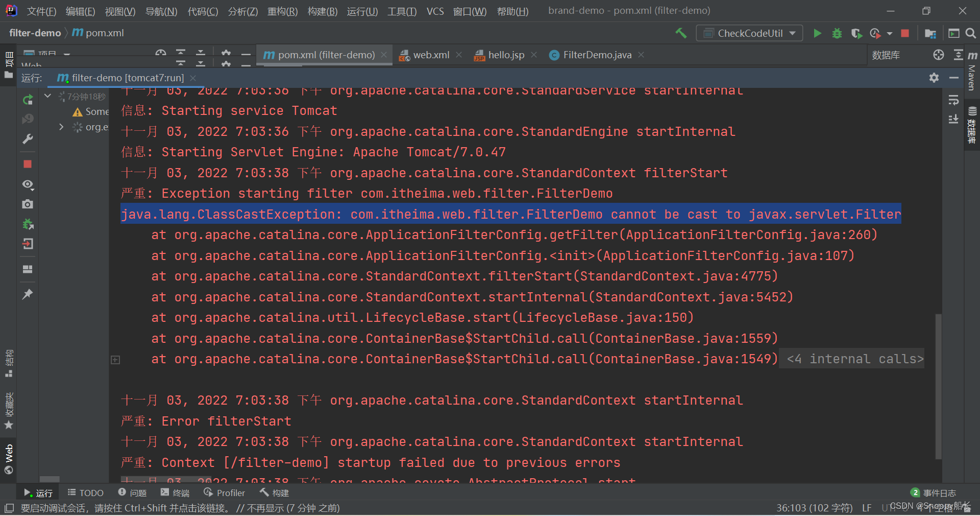Open the 文件(F) menu
This screenshot has width=980, height=516.
(42, 11)
